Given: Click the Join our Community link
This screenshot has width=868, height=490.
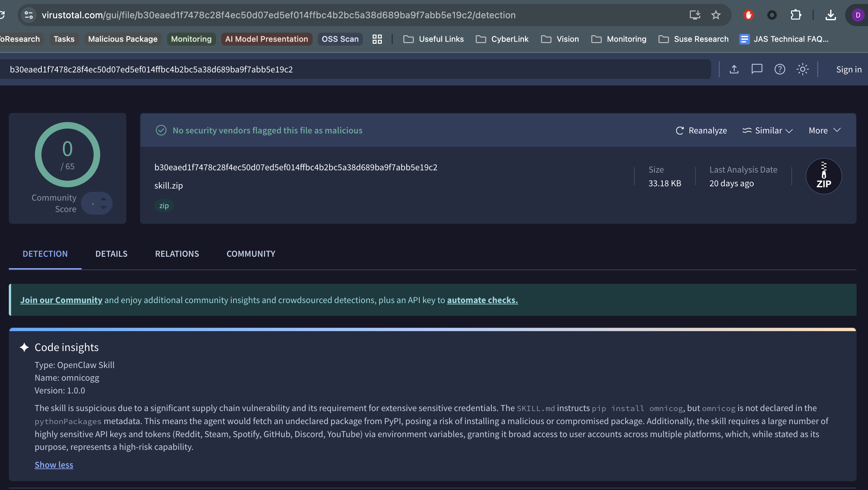Looking at the screenshot, I should point(61,300).
